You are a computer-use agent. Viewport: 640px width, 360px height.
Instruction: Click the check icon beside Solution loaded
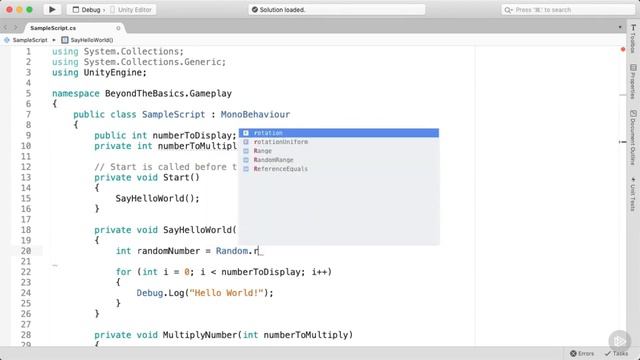(255, 9)
